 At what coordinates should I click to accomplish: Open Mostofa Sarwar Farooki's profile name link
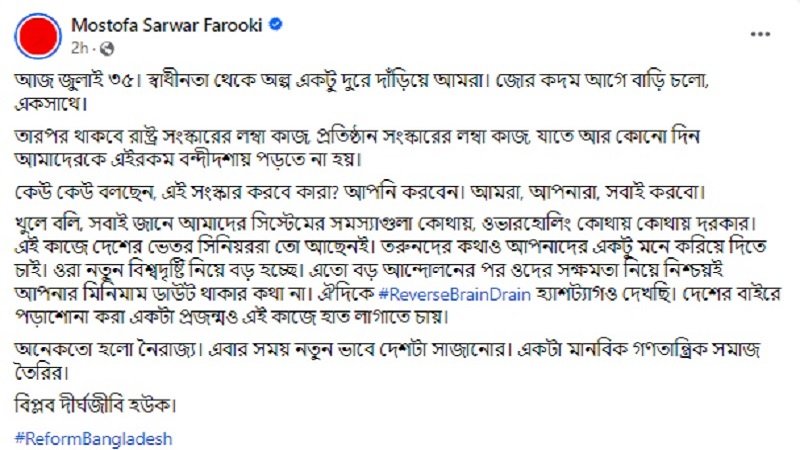[x=167, y=25]
